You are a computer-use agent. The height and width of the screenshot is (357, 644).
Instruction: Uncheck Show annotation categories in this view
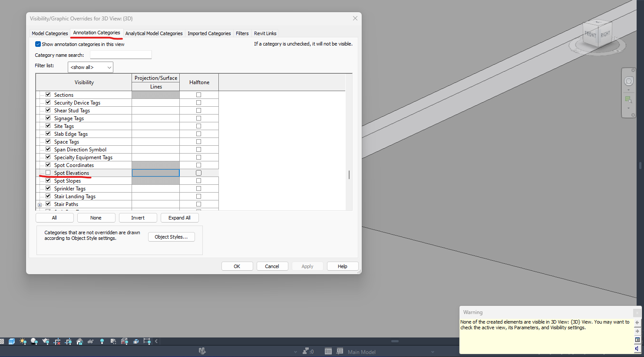tap(38, 44)
